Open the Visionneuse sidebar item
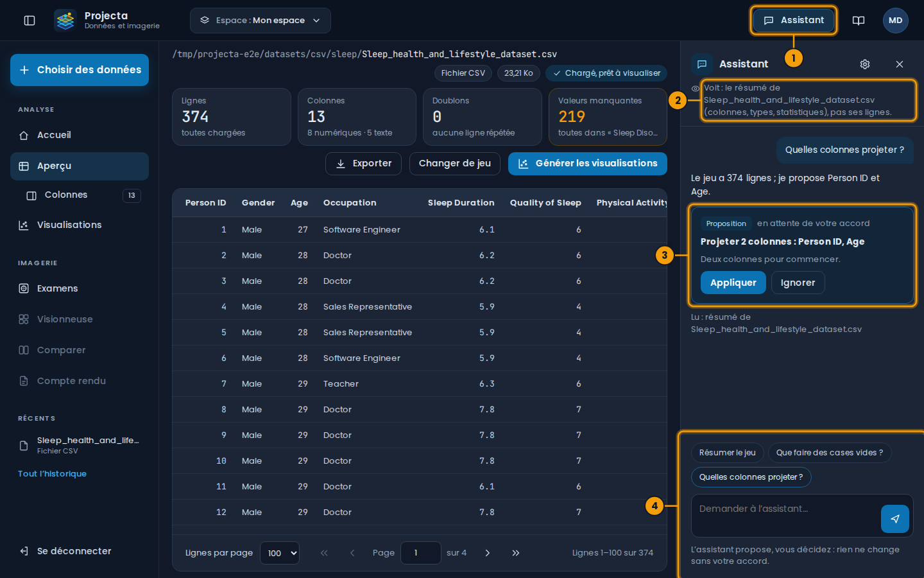Image resolution: width=924 pixels, height=578 pixels. tap(80, 319)
